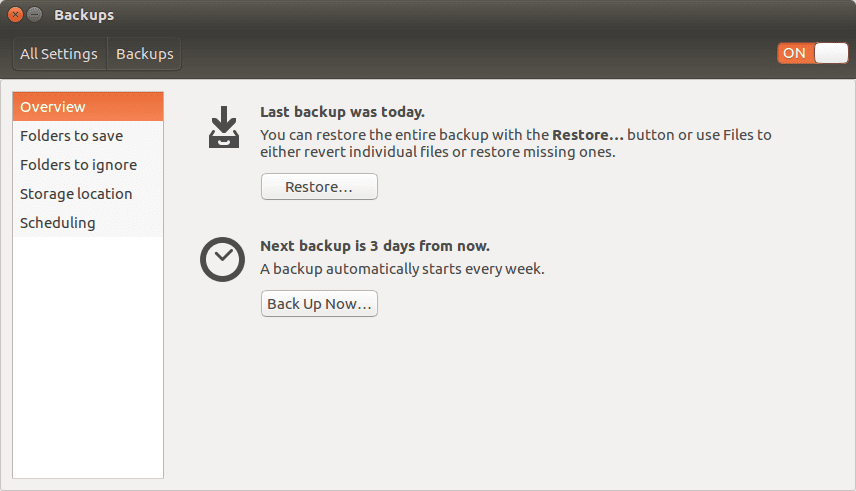The width and height of the screenshot is (856, 491).
Task: Click the "Next backup is 3 days" heading
Action: [x=374, y=245]
